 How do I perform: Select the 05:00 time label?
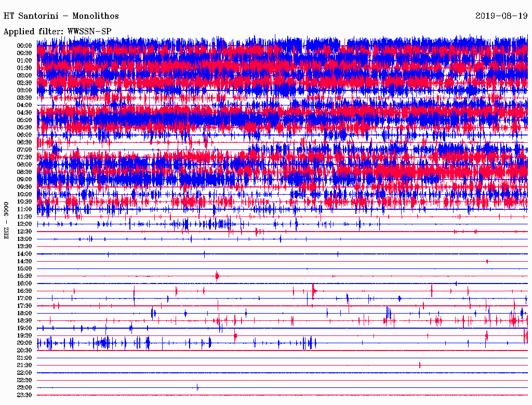coord(24,120)
